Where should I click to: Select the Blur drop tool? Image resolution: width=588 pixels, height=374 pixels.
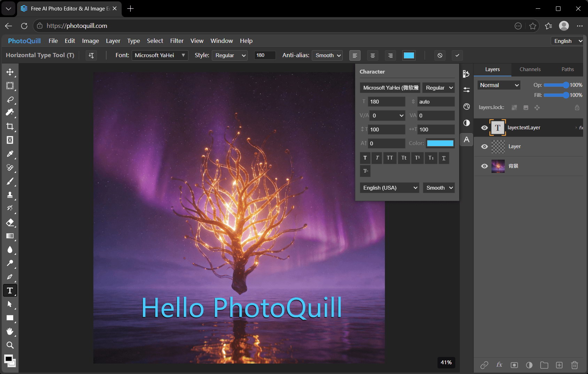(10, 250)
